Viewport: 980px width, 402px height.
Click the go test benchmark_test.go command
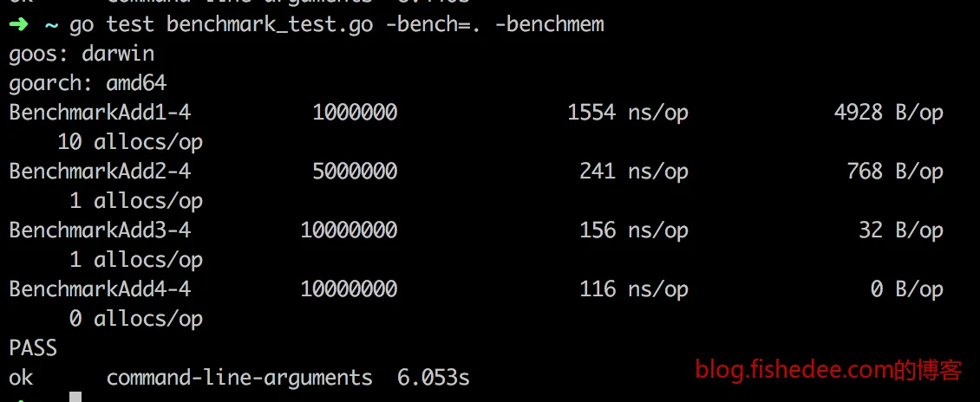221,24
